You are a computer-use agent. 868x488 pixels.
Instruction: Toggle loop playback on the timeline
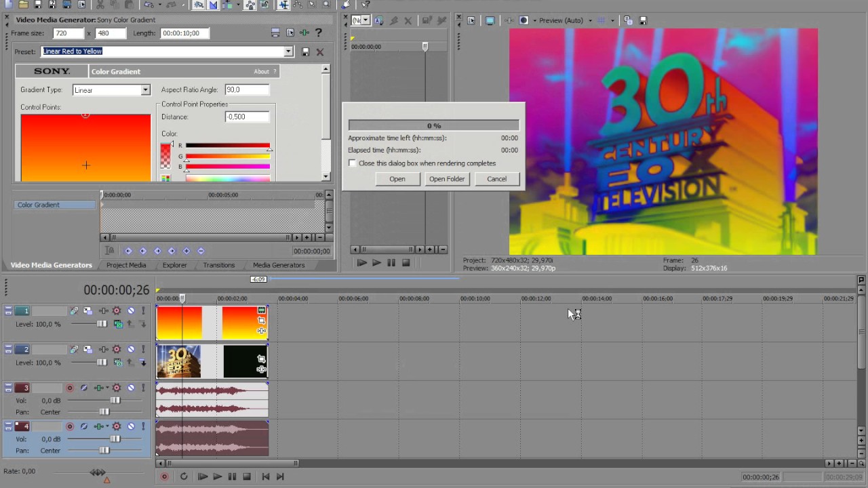click(184, 476)
